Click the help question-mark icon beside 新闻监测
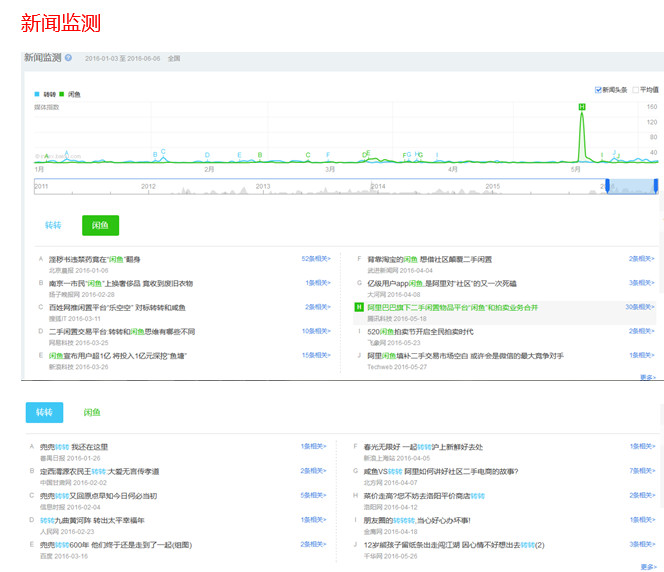Image resolution: width=664 pixels, height=572 pixels. (x=68, y=58)
